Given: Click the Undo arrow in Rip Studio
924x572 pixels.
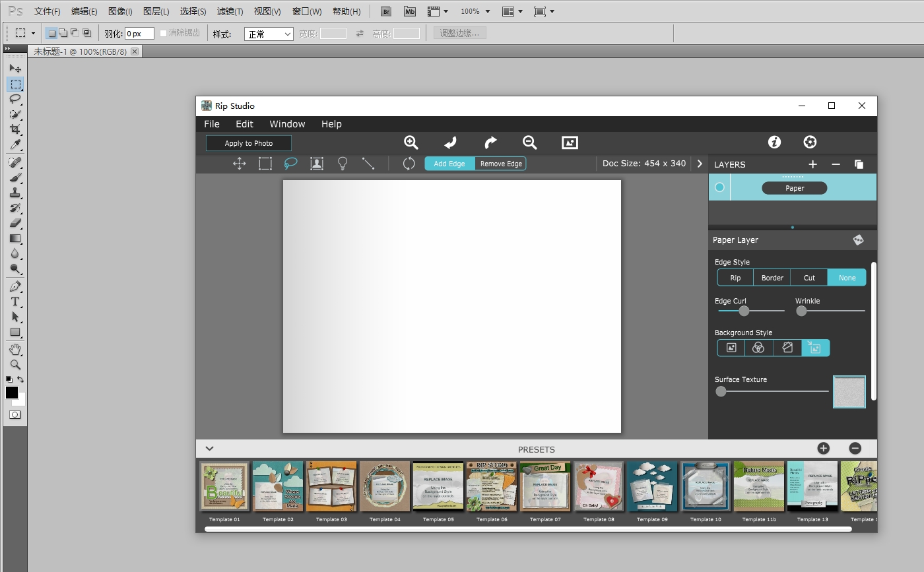Looking at the screenshot, I should click(450, 143).
